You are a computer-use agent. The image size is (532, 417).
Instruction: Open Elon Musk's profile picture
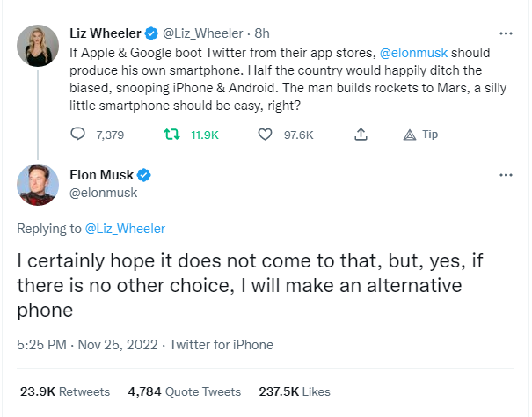(x=38, y=184)
